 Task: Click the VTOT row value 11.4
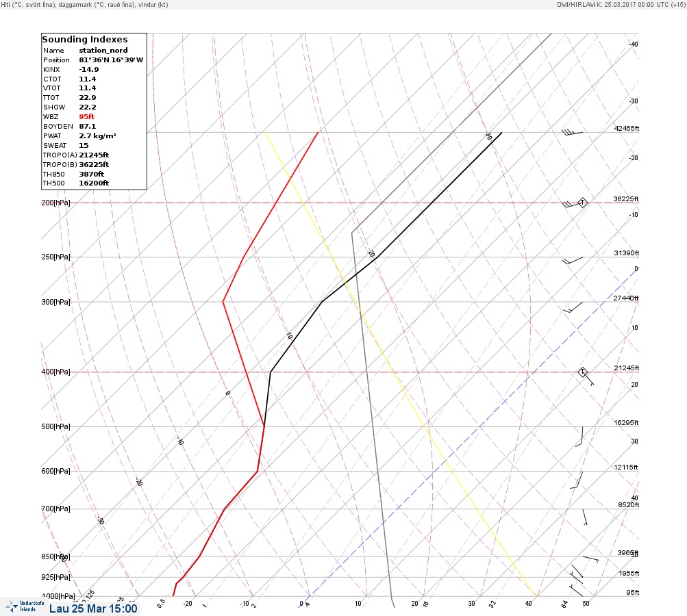click(87, 88)
